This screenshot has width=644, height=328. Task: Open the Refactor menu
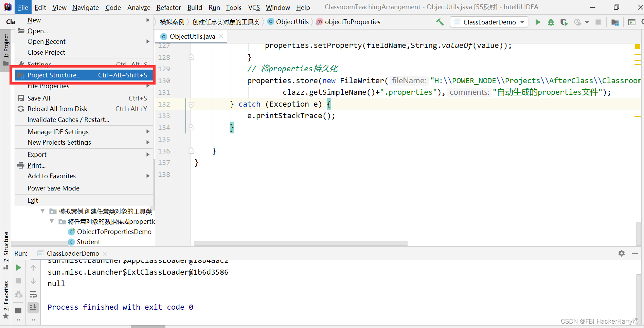(168, 7)
